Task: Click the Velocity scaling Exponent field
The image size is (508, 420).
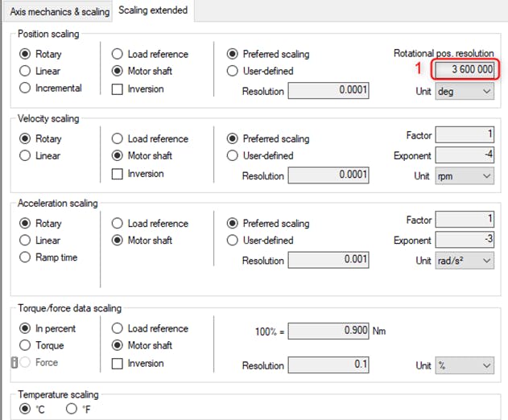Action: (x=465, y=155)
